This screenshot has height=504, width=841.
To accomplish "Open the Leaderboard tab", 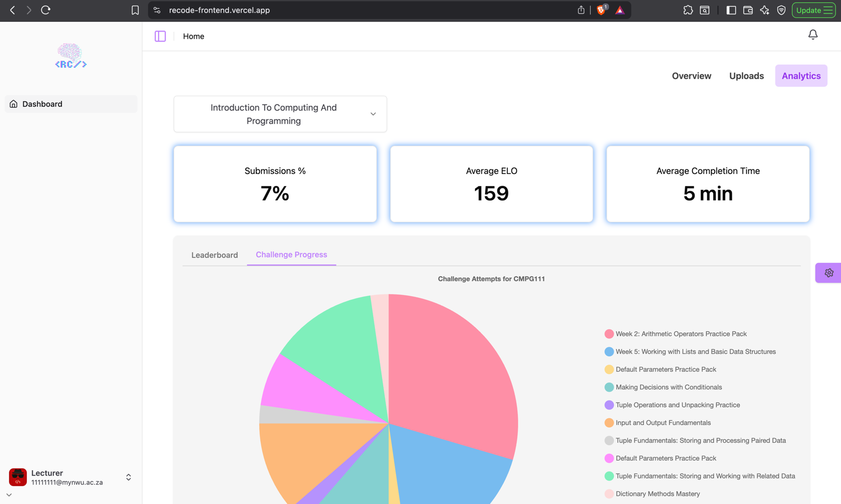I will pos(215,255).
